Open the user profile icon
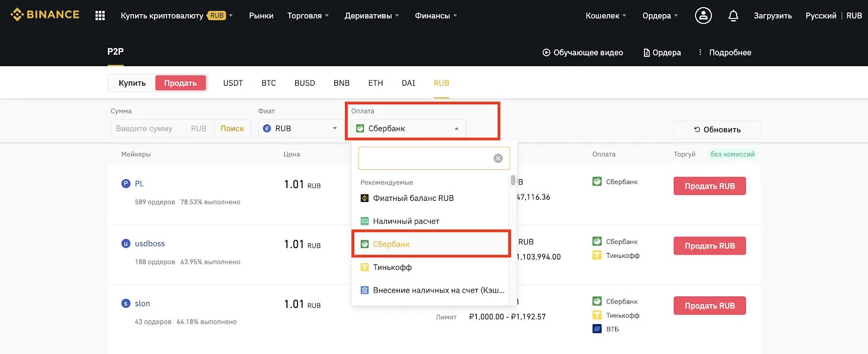The image size is (868, 354). [x=703, y=15]
